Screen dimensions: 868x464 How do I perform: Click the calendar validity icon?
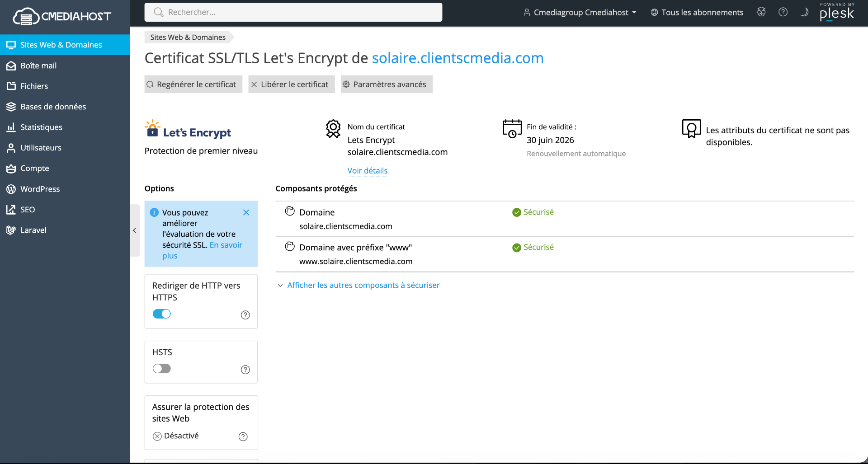coord(512,129)
